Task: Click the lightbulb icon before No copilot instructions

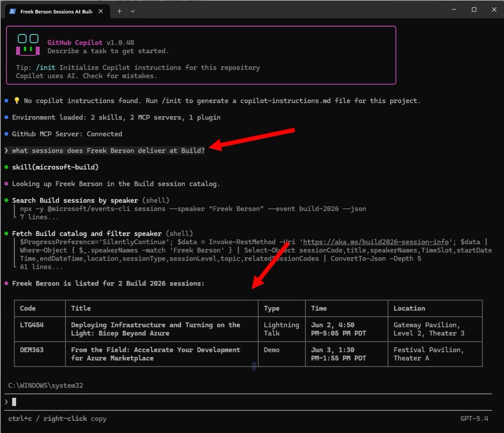Action: click(17, 101)
